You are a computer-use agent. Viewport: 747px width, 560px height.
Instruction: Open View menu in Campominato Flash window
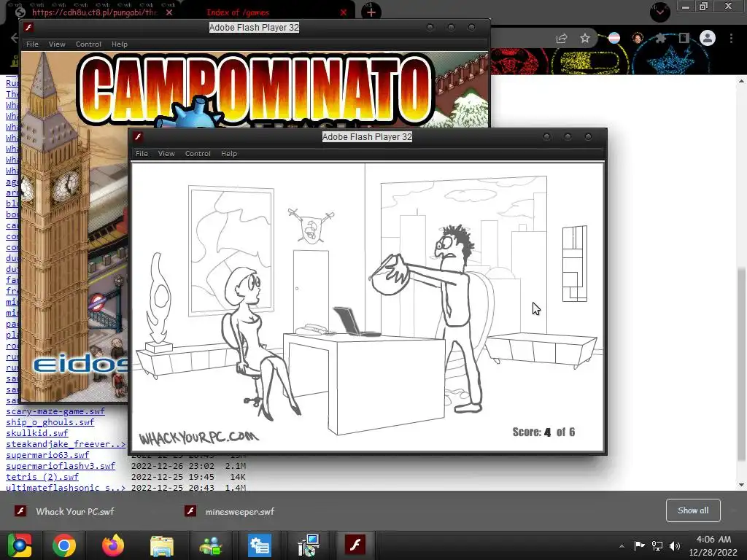[57, 44]
